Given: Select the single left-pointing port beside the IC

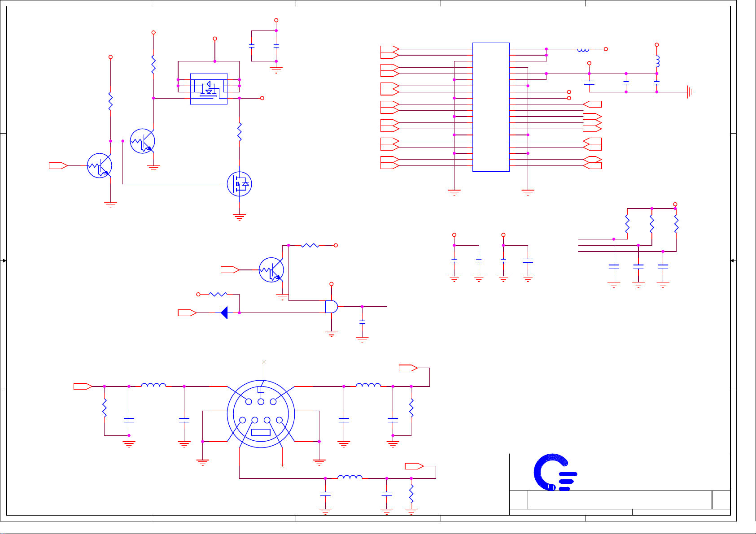Looking at the screenshot, I should pos(592,104).
